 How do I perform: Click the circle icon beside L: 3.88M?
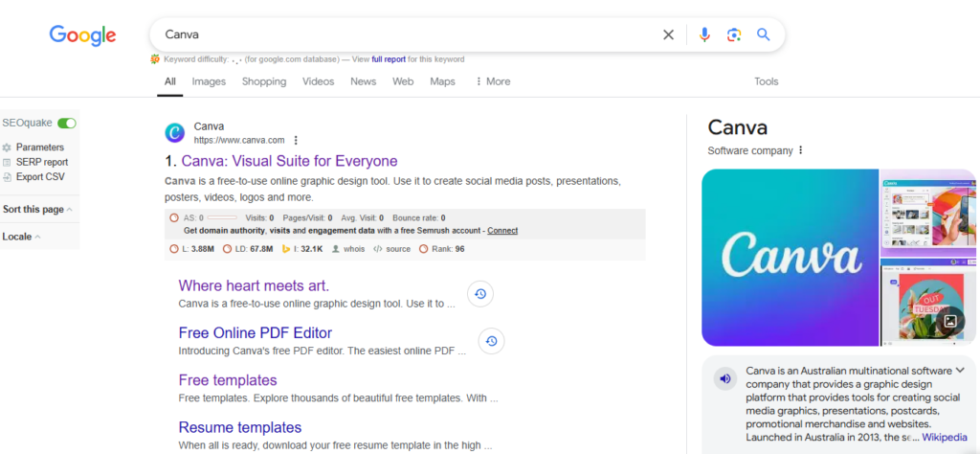[174, 249]
